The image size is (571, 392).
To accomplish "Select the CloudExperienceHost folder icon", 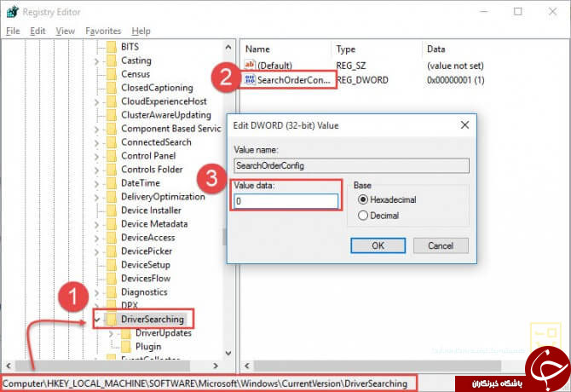I will 112,101.
